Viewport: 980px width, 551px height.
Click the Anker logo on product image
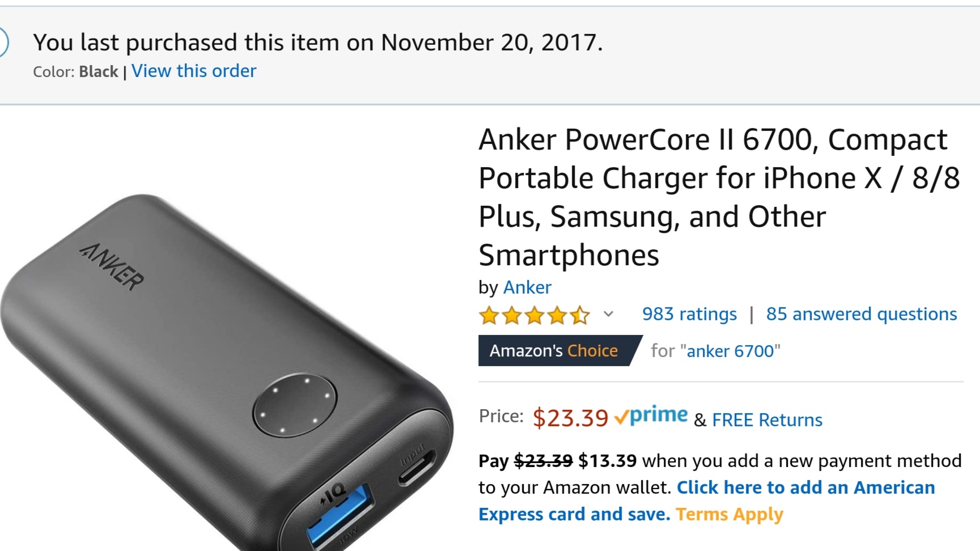tap(112, 266)
